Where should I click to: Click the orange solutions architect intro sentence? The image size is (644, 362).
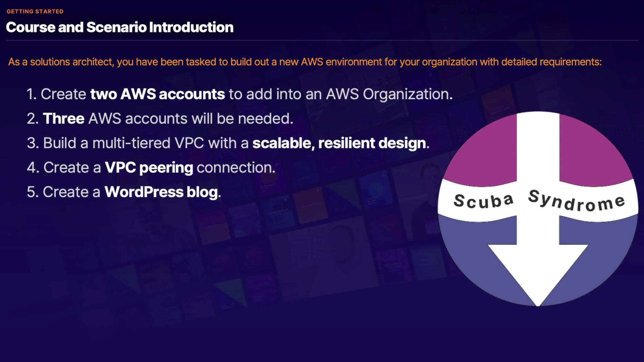304,62
